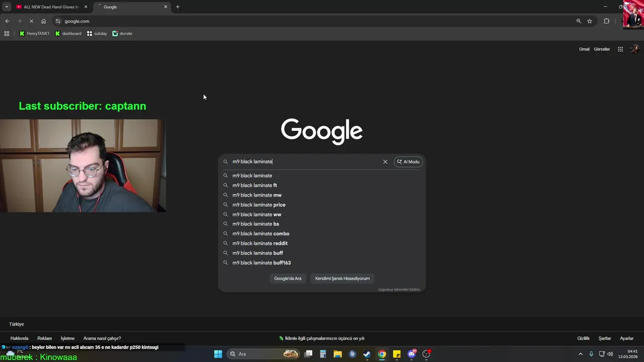The width and height of the screenshot is (644, 362).
Task: Open the Windows Start menu
Action: click(218, 354)
